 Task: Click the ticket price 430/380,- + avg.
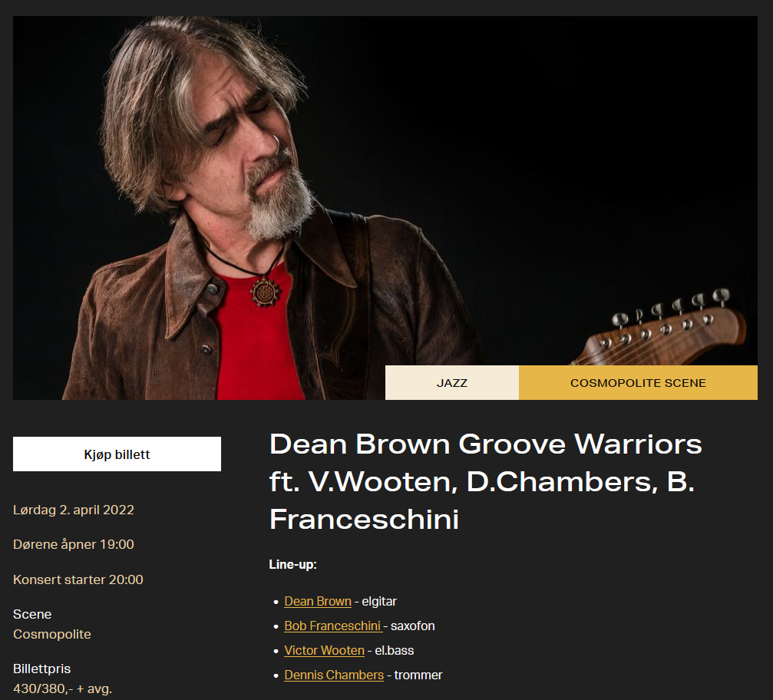coord(63,688)
